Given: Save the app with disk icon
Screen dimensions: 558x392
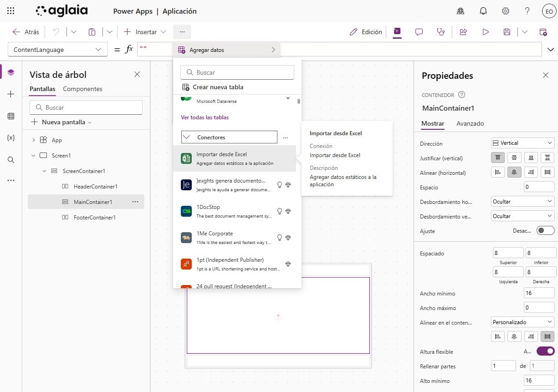Looking at the screenshot, I should coord(507,32).
